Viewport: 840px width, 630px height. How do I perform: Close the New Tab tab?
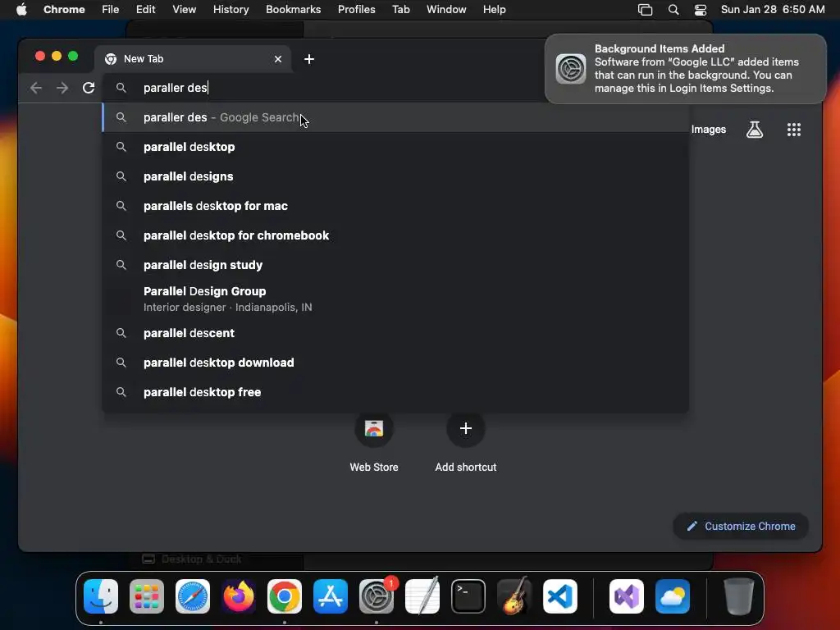278,59
